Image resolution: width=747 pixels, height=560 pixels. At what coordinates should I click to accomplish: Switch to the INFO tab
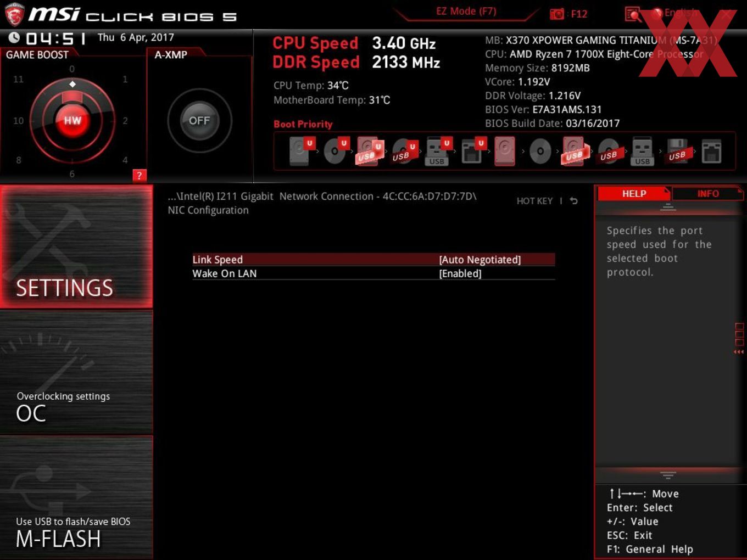point(707,193)
